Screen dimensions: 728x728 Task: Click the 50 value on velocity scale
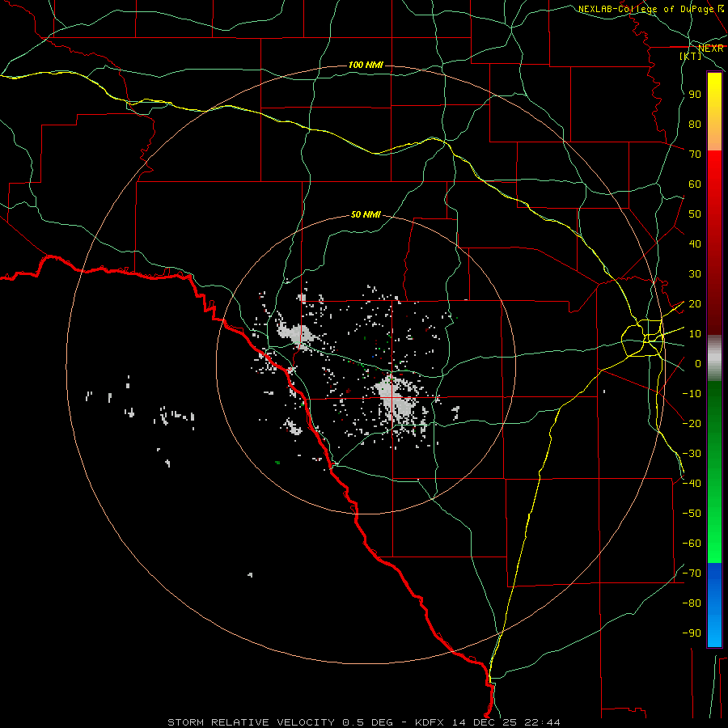(695, 214)
